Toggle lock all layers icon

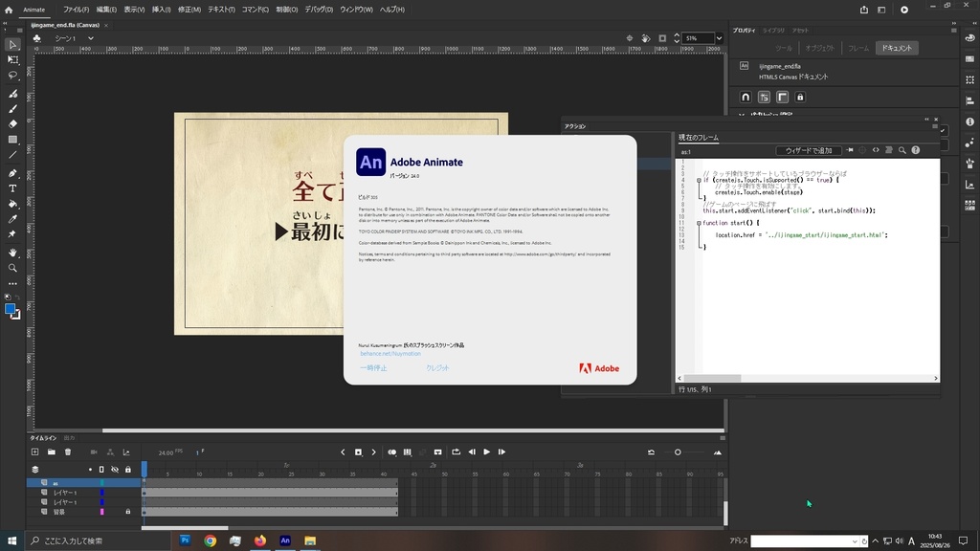click(128, 469)
